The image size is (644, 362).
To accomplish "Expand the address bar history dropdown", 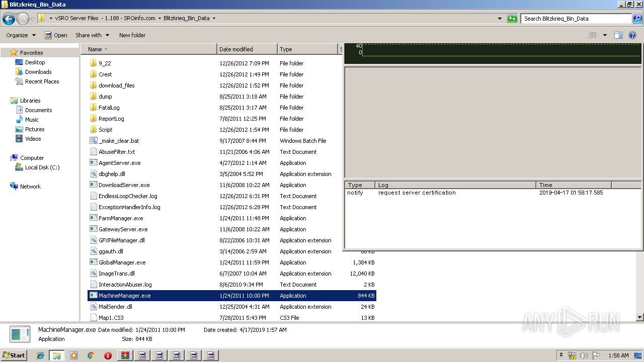I will point(500,19).
